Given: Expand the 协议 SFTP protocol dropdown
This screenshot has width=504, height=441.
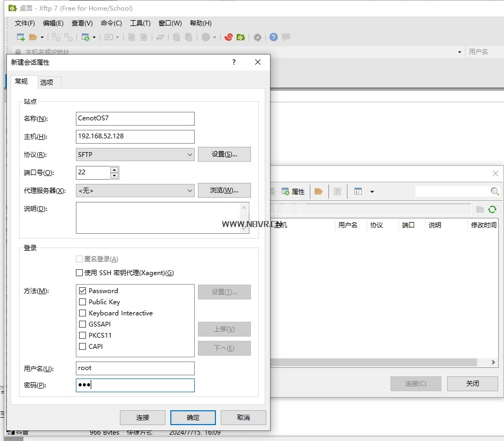Looking at the screenshot, I should coord(190,155).
